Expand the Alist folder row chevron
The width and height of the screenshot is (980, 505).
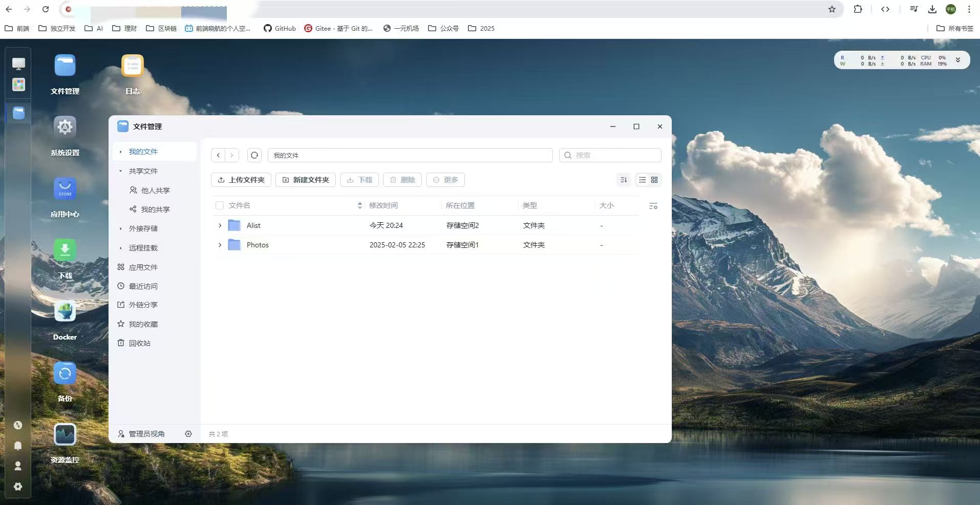[220, 225]
